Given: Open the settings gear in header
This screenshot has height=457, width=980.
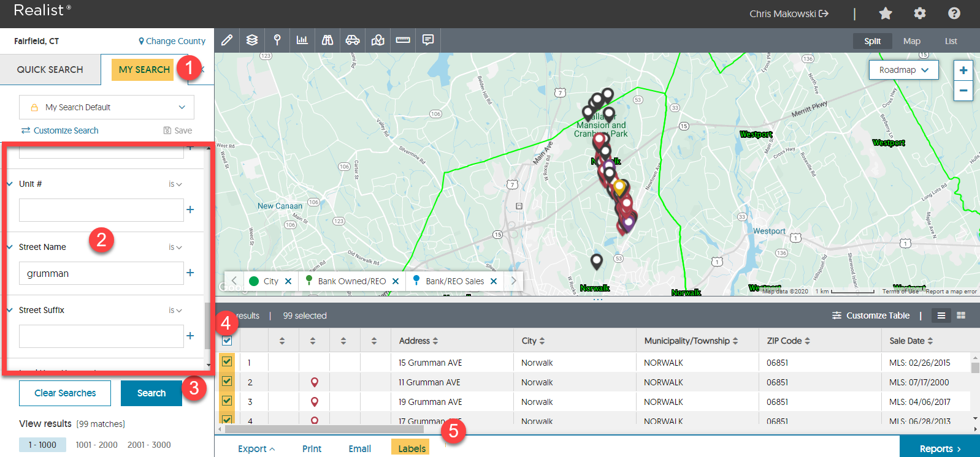Looking at the screenshot, I should tap(920, 13).
